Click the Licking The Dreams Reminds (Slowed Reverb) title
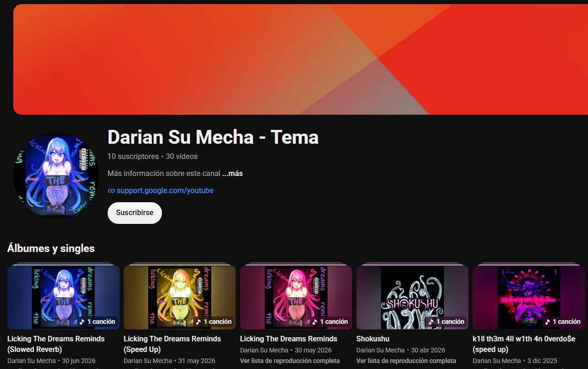Screen dimensions: 588x369 pyautogui.click(x=56, y=344)
